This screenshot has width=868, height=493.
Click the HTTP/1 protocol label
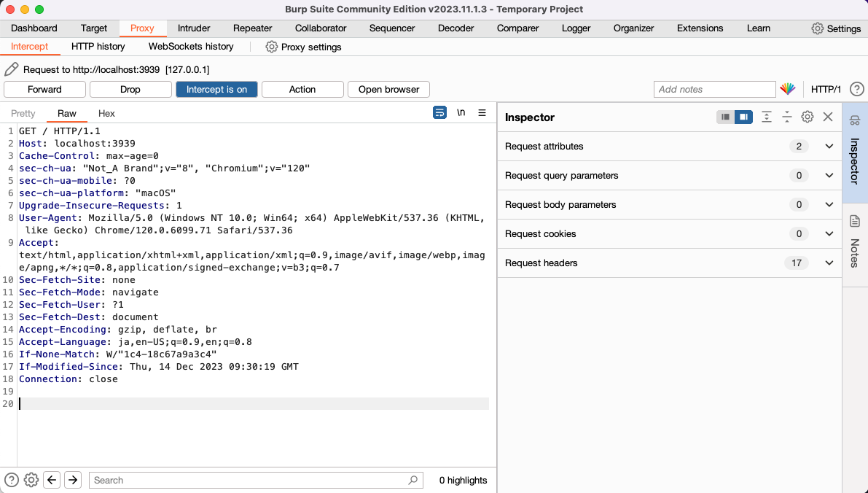point(826,89)
